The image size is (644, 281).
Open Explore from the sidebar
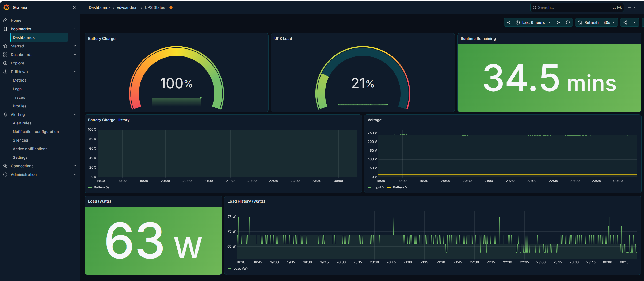tap(17, 63)
